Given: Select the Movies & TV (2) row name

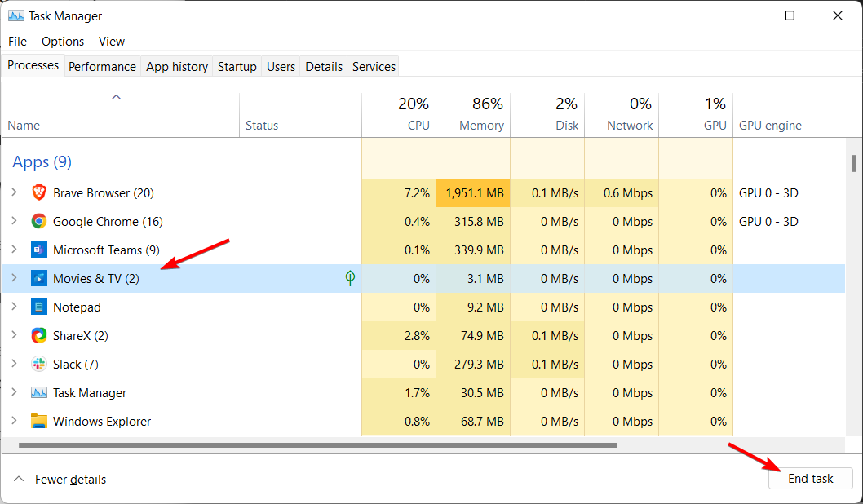Looking at the screenshot, I should click(x=96, y=279).
